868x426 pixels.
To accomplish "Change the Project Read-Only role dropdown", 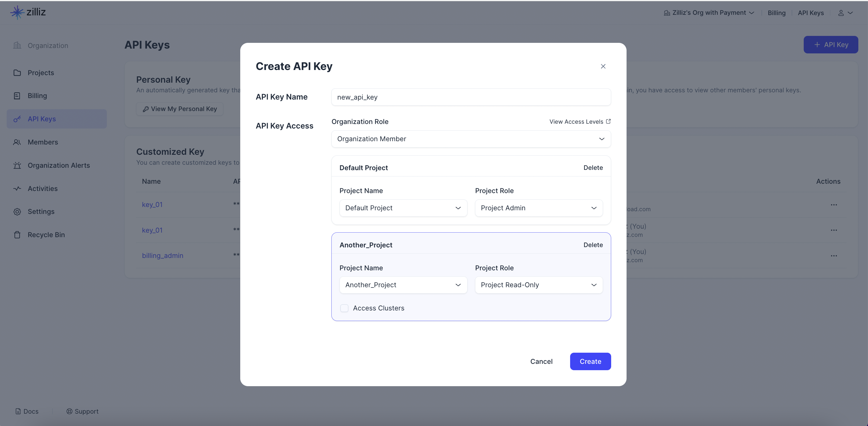I will (x=538, y=285).
